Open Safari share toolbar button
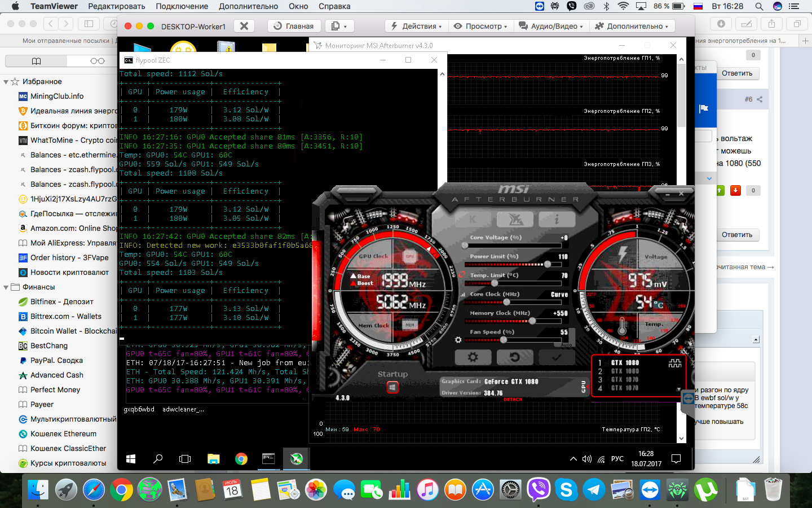Screen dimensions: 812x508 [x=771, y=24]
